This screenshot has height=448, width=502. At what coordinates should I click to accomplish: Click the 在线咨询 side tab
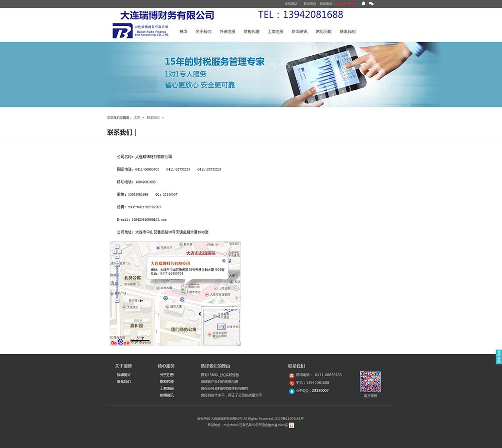[x=499, y=357]
